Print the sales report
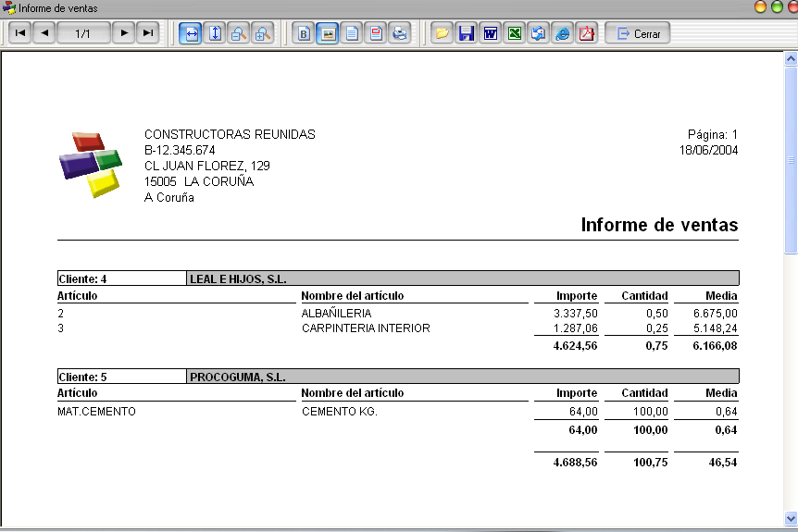 point(400,33)
